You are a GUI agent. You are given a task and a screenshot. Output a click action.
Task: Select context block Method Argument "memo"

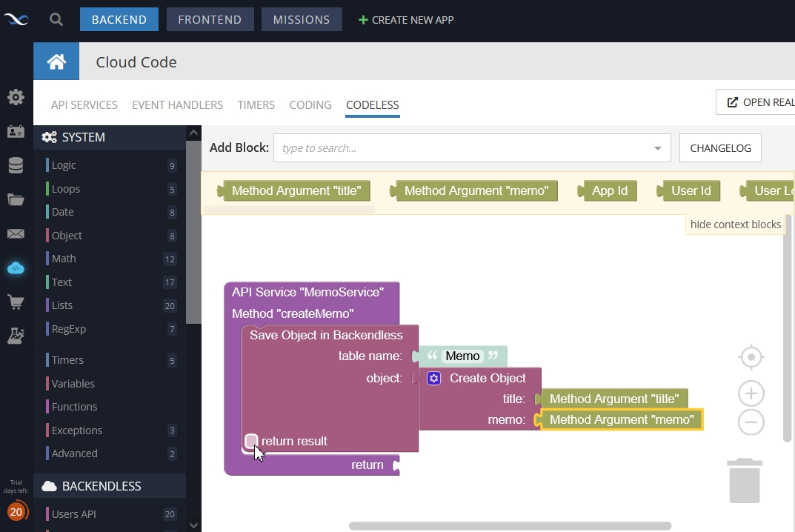click(474, 190)
